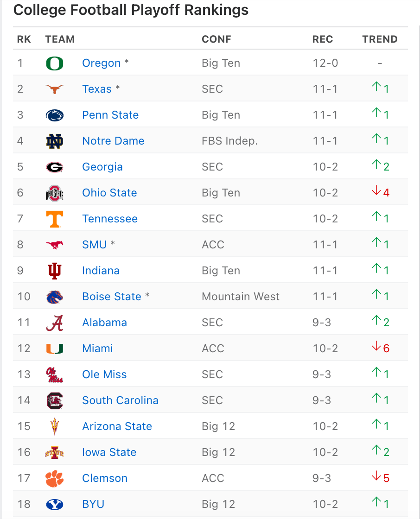Click the Oregon green O logo
The height and width of the screenshot is (519, 420).
click(x=55, y=63)
